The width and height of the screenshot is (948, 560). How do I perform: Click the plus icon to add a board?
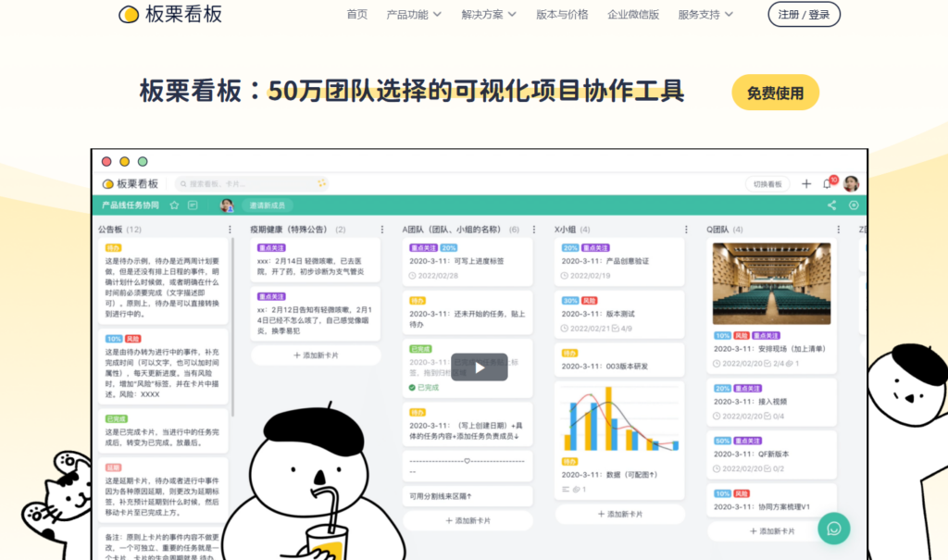(x=806, y=183)
